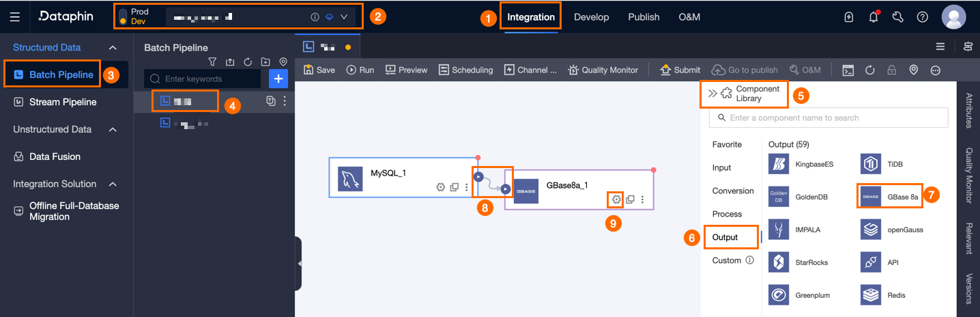
Task: Open the notifications bell
Action: (x=874, y=17)
